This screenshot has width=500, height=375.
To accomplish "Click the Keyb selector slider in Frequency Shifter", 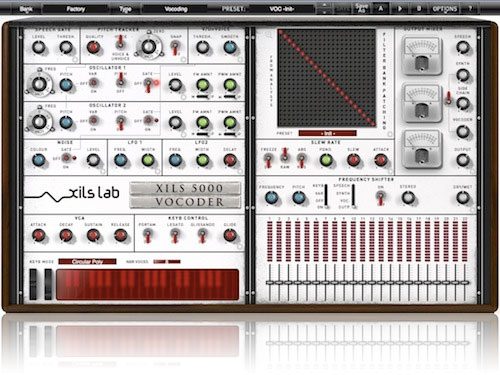I will coord(326,196).
